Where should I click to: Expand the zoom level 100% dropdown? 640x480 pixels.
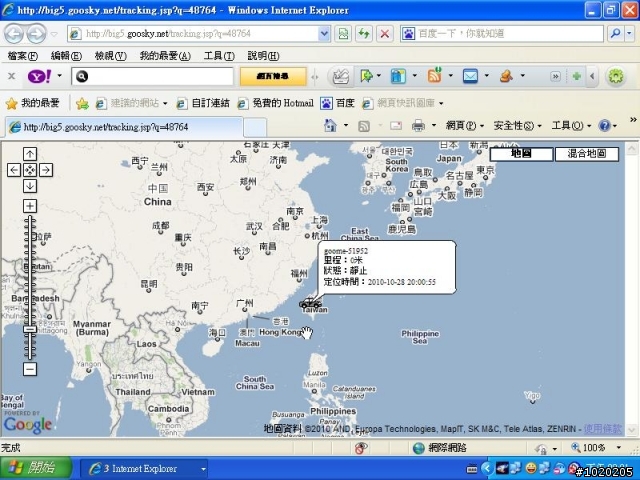click(619, 448)
